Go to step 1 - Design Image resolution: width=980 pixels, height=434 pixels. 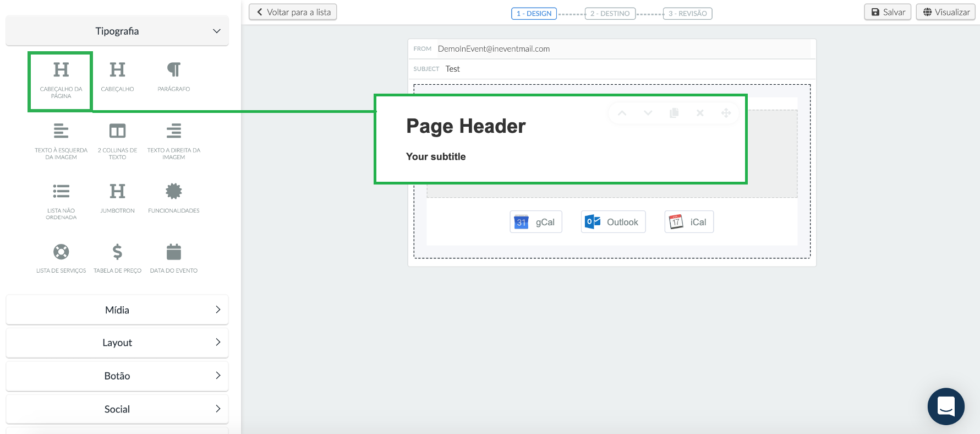(534, 13)
